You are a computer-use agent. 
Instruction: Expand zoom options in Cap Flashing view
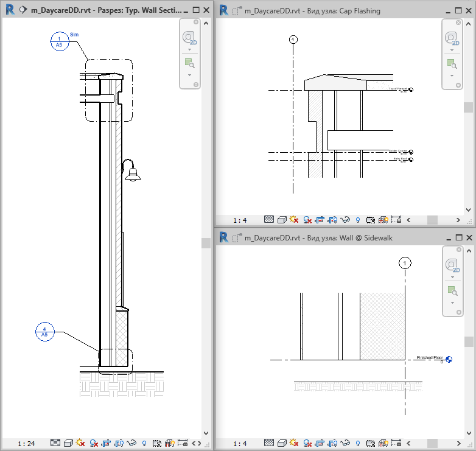[x=452, y=75]
